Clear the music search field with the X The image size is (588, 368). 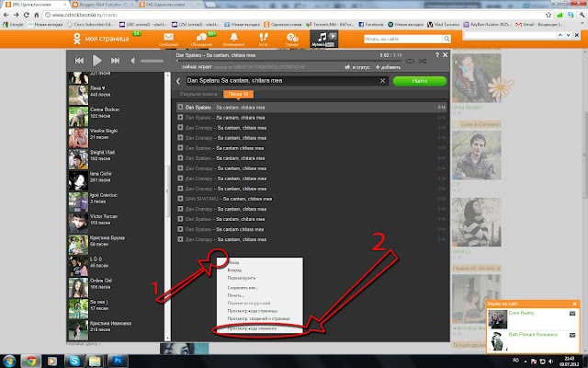[x=382, y=81]
